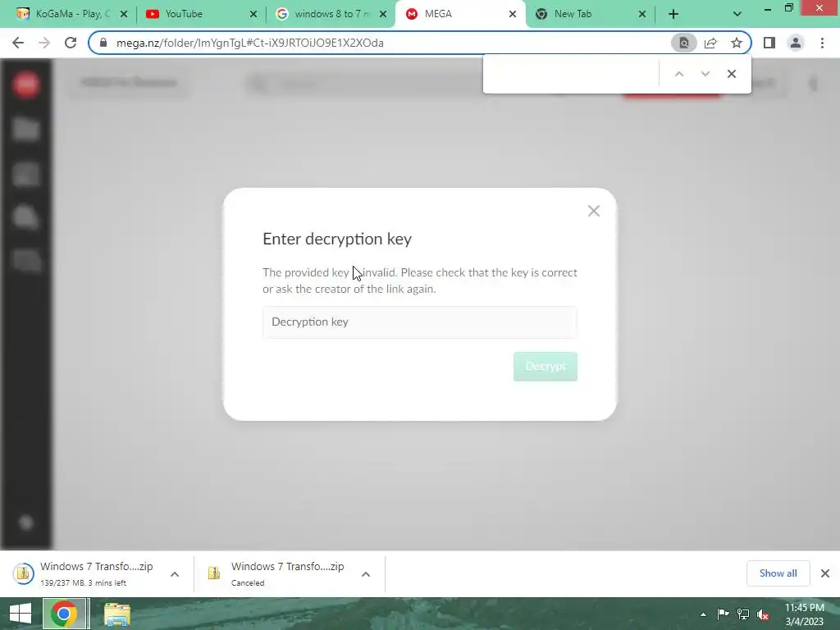This screenshot has height=630, width=840.
Task: Click the share page icon
Action: 710,43
